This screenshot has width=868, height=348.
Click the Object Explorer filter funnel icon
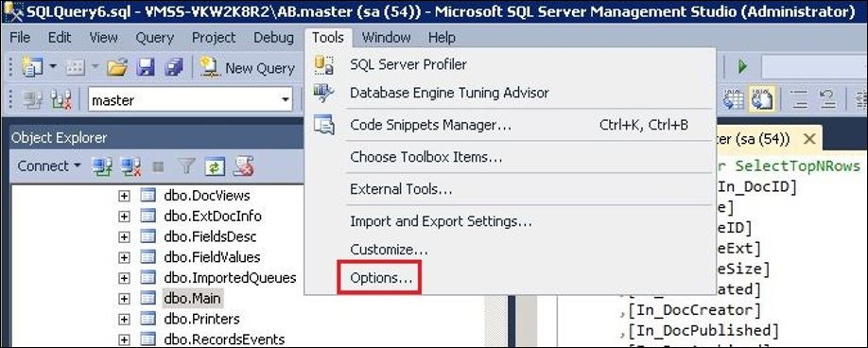pos(186,166)
